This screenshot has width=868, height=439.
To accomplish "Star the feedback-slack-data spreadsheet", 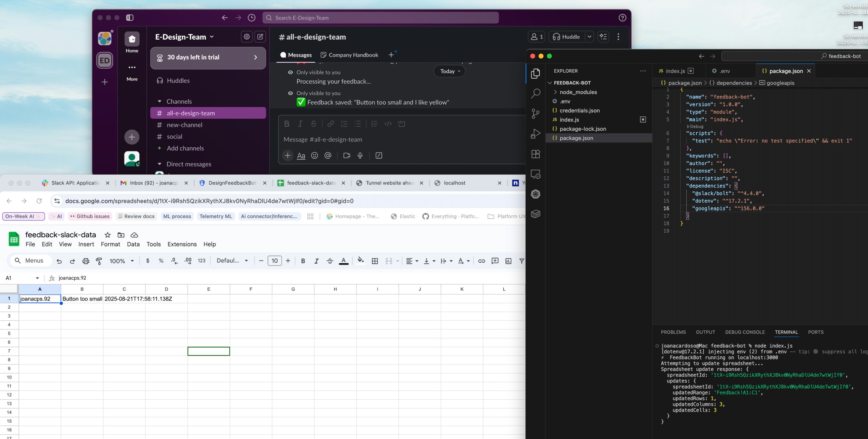I will click(x=107, y=235).
